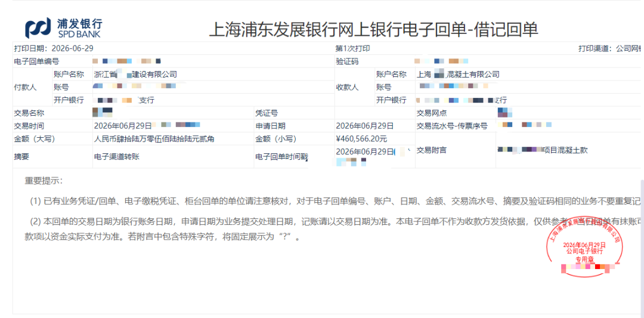
Task: Click the 交易附言 label
Action: click(432, 150)
